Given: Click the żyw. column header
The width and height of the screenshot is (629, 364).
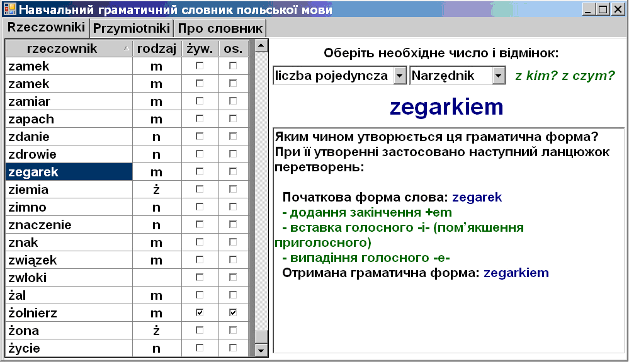Looking at the screenshot, I should click(200, 48).
